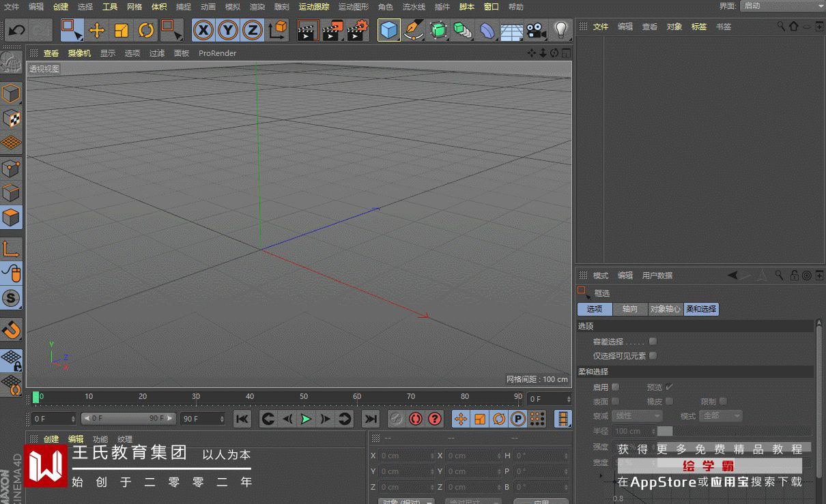
Task: Open render settings gear clapperboard icon
Action: 358,30
